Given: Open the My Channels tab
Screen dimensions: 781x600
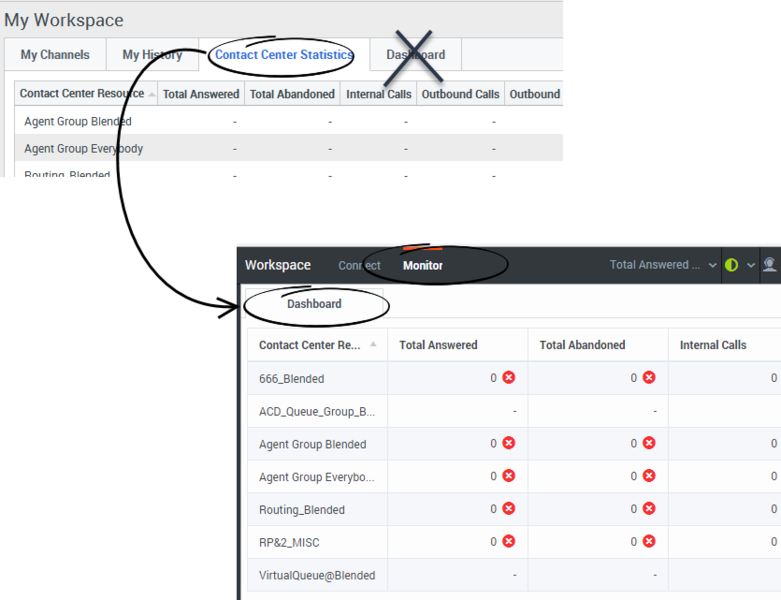Looking at the screenshot, I should (55, 55).
